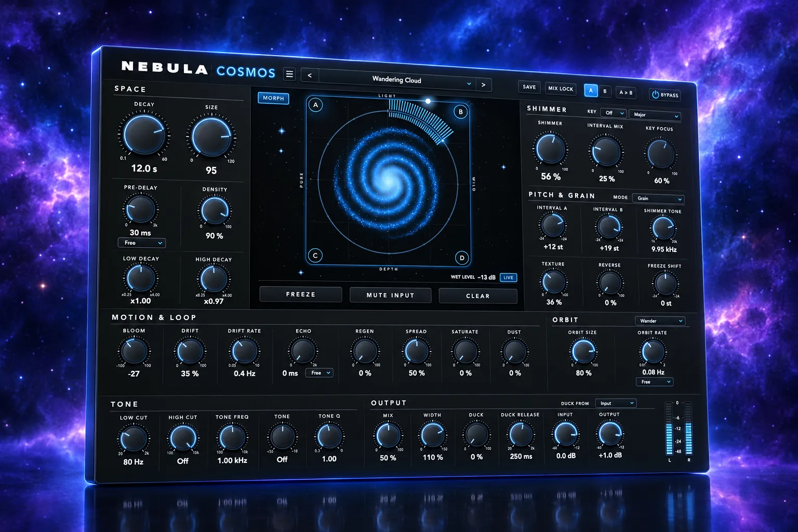Click the Tone Q knob
This screenshot has width=798, height=532.
(329, 436)
